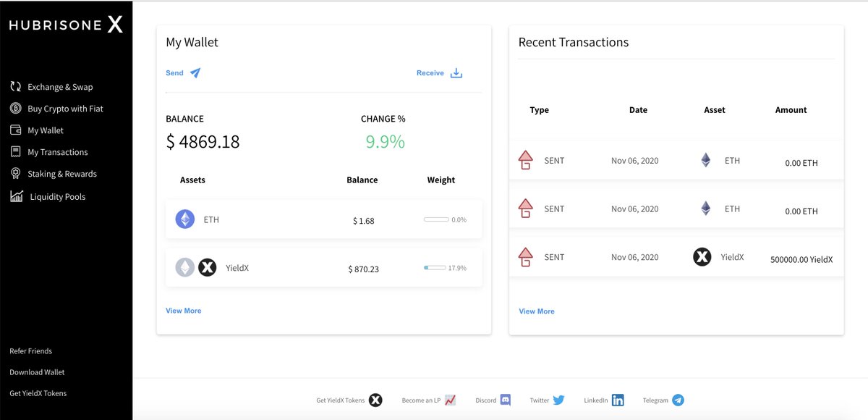Click the footer YieldX X icon
The image size is (868, 420).
point(375,400)
